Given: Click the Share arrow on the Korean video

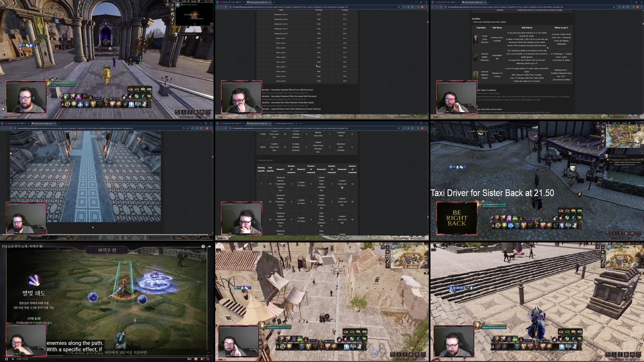Looking at the screenshot, I should pyautogui.click(x=209, y=246).
